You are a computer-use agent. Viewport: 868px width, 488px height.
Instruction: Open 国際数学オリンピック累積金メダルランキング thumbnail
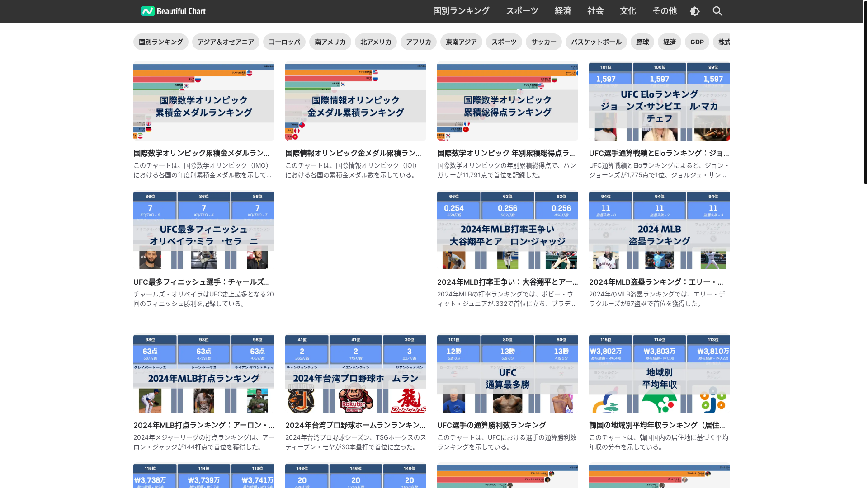[x=204, y=101]
